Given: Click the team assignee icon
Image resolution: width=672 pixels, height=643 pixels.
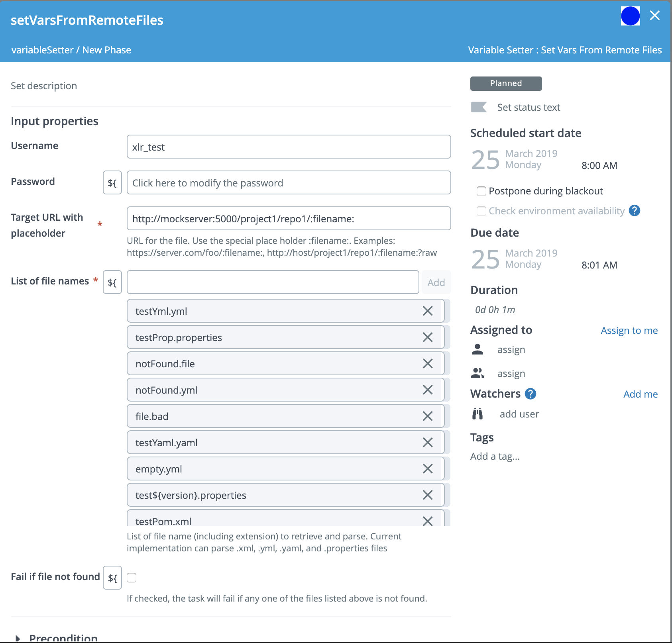Looking at the screenshot, I should [477, 373].
